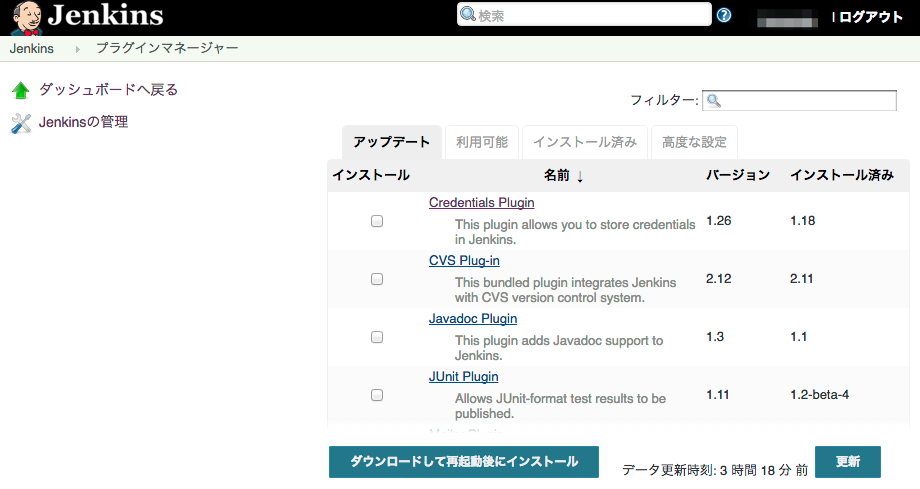920x489 pixels.
Task: Open Jenkinsの管理 link
Action: [83, 122]
